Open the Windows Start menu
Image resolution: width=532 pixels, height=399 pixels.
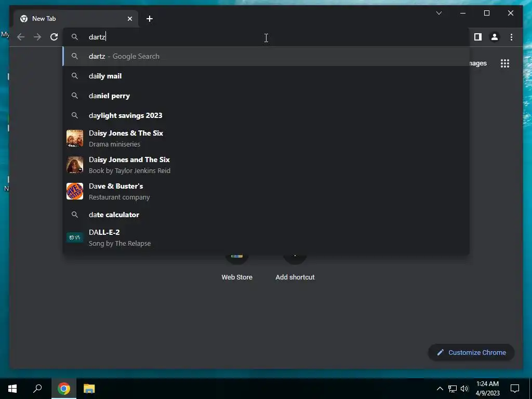tap(12, 389)
